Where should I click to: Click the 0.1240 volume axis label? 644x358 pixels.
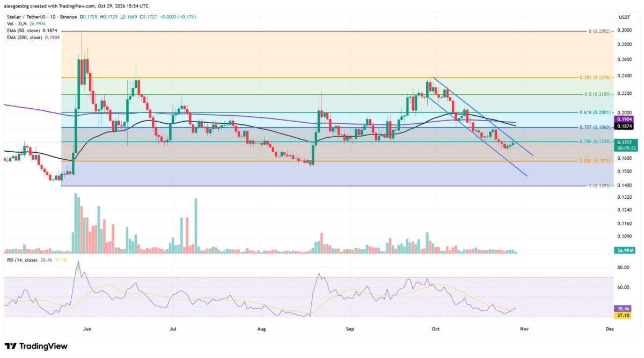[625, 210]
